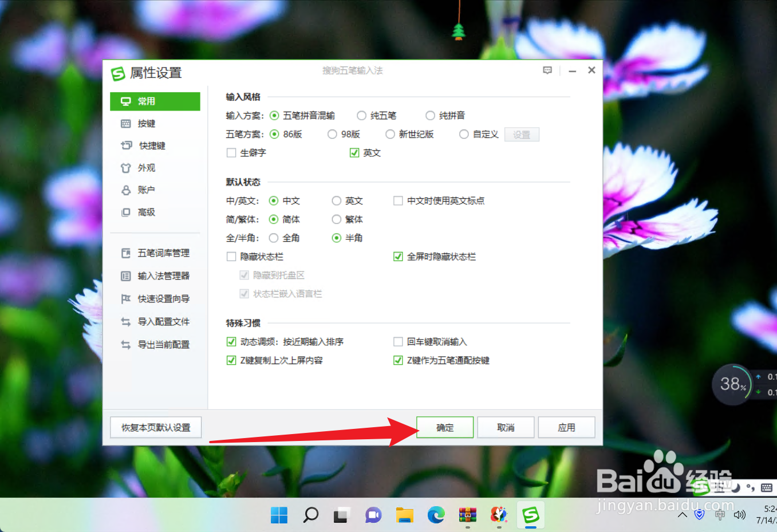The width and height of the screenshot is (777, 532).
Task: Choose the 98版 Wubi scheme
Action: (x=332, y=135)
